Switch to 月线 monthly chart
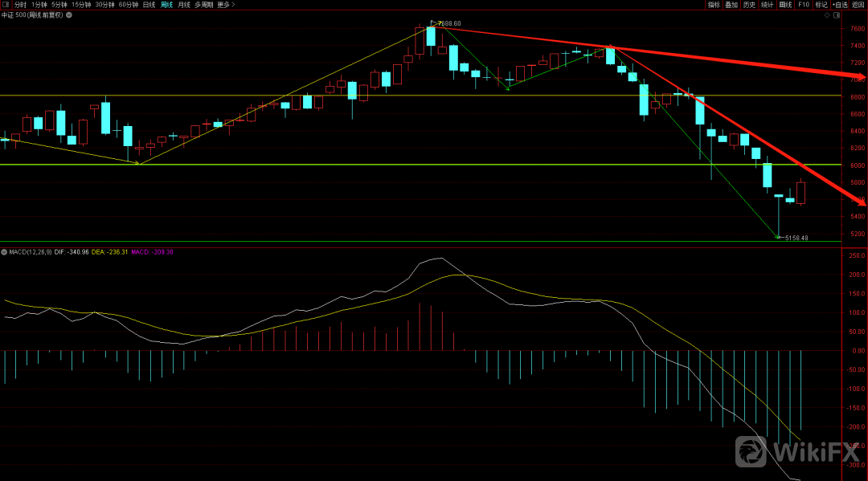Viewport: 868px width, 481px height. [184, 5]
